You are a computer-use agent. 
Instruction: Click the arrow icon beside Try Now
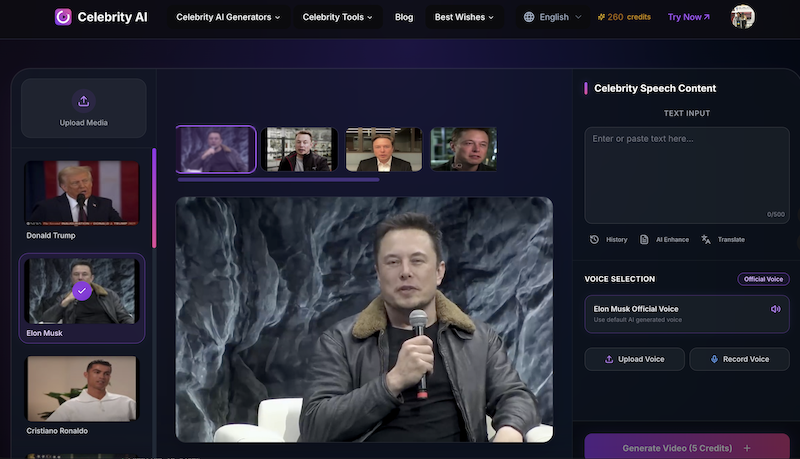(x=707, y=17)
